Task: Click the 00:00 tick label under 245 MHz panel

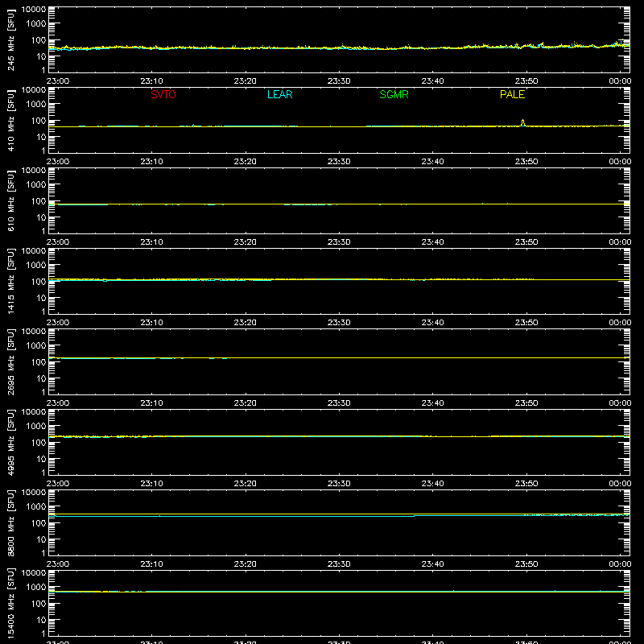Action: point(620,81)
